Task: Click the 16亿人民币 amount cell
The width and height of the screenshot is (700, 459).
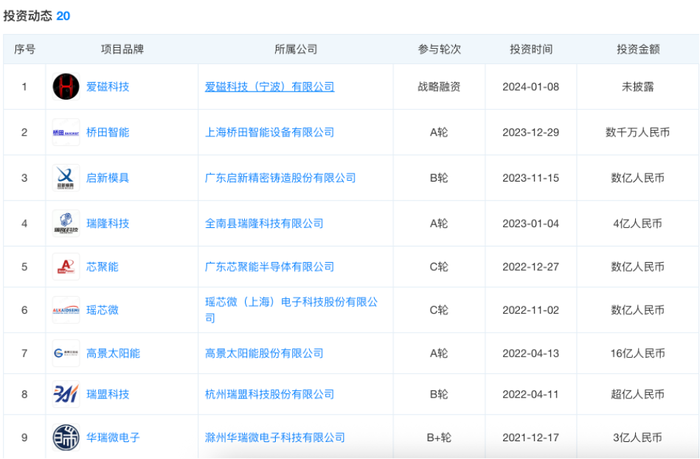Action: coord(638,353)
